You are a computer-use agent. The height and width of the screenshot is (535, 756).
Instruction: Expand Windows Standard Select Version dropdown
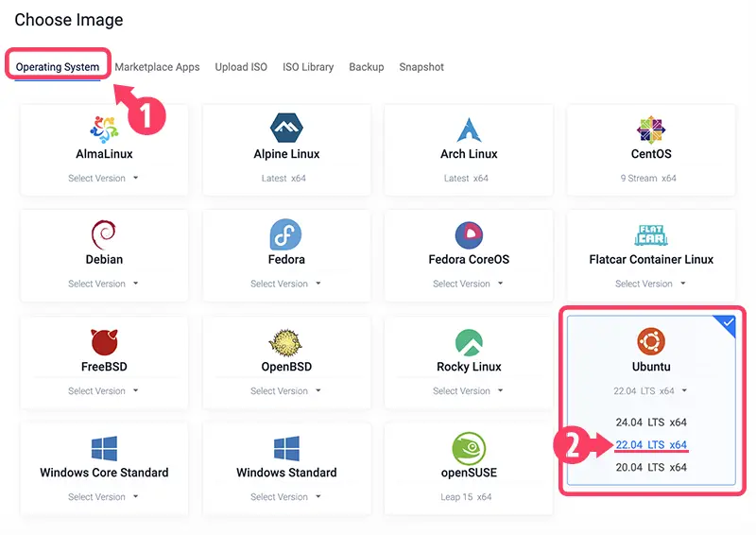[285, 497]
